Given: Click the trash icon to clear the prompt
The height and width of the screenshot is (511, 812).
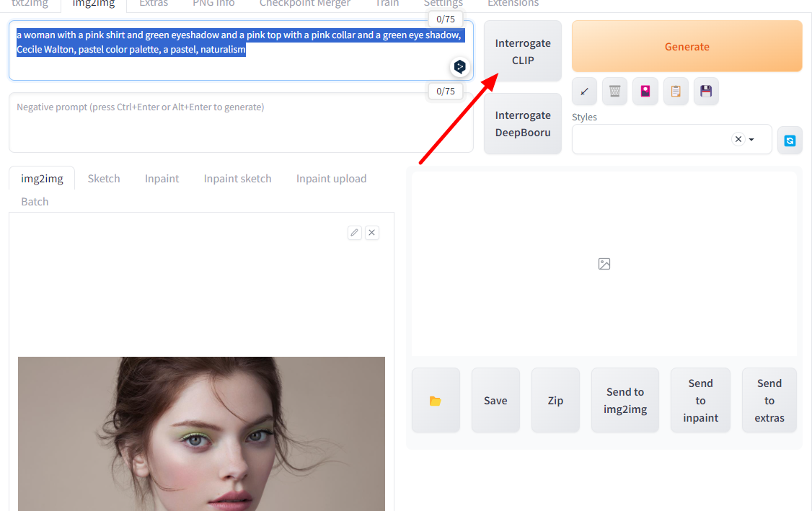Looking at the screenshot, I should (614, 91).
